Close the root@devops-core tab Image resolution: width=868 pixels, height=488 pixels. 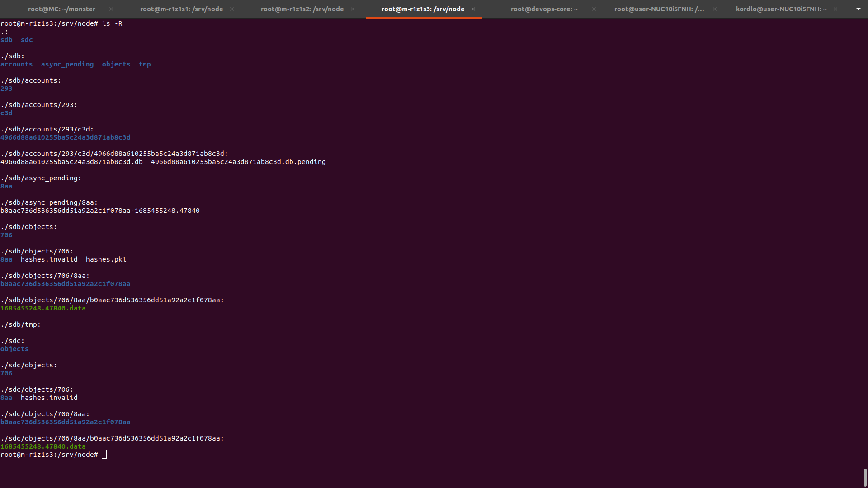594,9
